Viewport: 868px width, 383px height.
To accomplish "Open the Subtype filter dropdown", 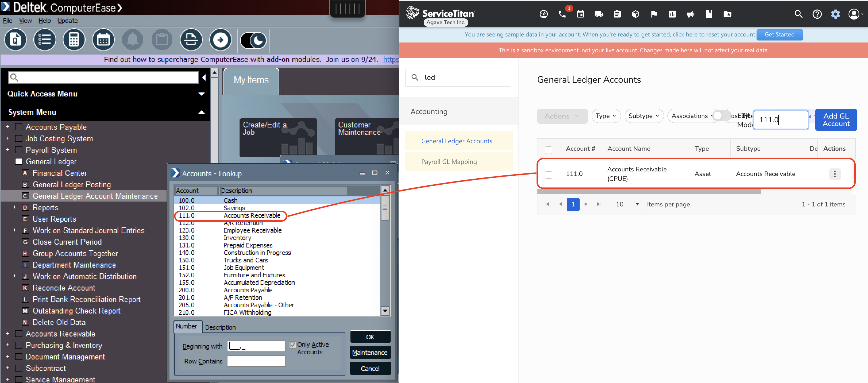I will 644,116.
